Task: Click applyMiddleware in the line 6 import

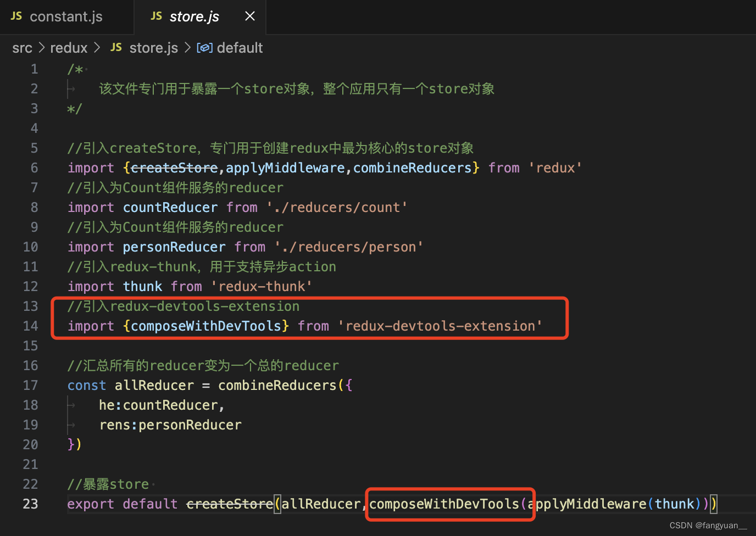Action: coord(285,168)
